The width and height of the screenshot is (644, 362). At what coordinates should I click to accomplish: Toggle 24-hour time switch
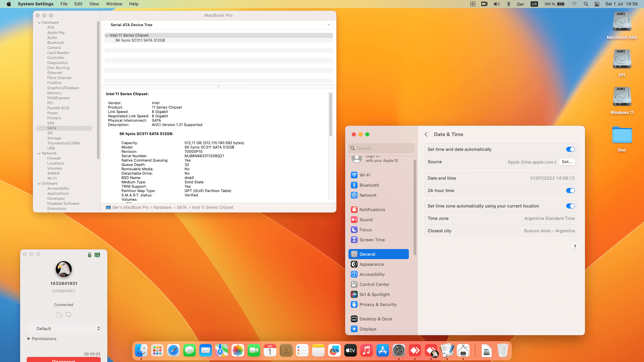click(x=570, y=191)
